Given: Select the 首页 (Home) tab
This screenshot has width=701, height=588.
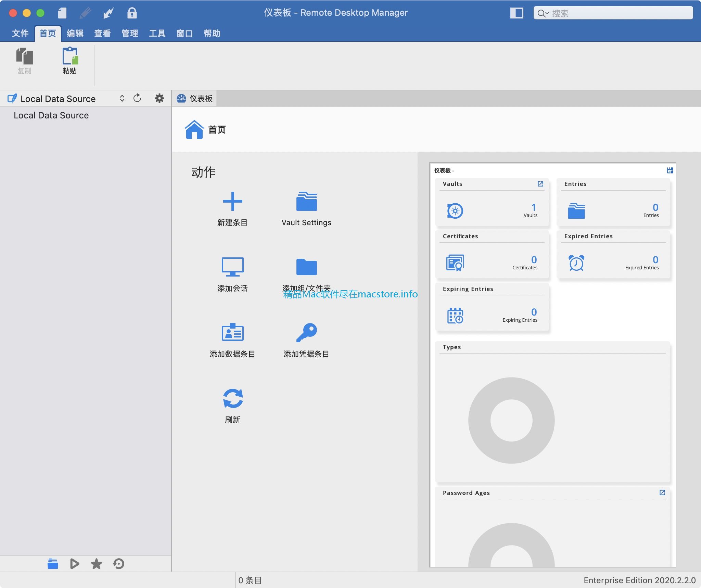Looking at the screenshot, I should coord(48,33).
